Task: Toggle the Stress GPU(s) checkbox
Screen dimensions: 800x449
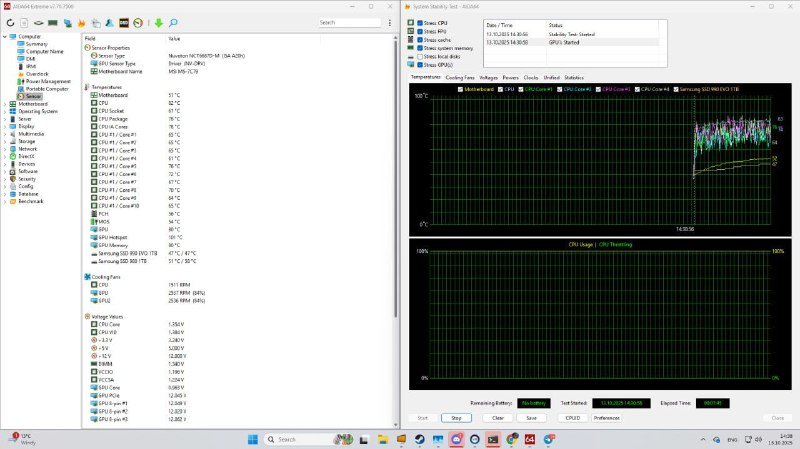Action: click(x=420, y=65)
